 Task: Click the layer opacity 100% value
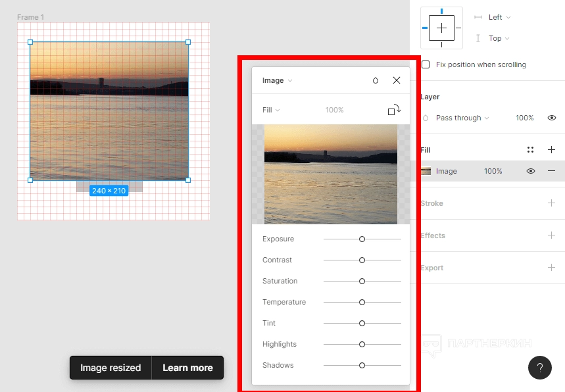(x=524, y=118)
